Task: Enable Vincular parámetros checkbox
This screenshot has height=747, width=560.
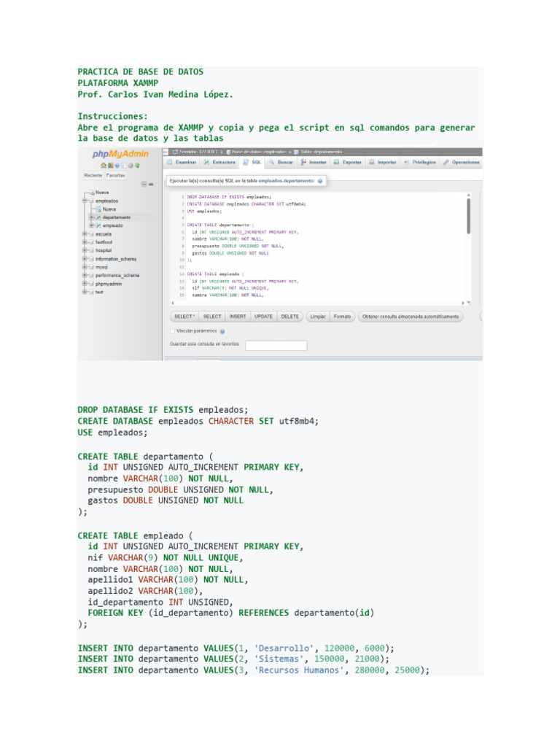Action: 172,331
